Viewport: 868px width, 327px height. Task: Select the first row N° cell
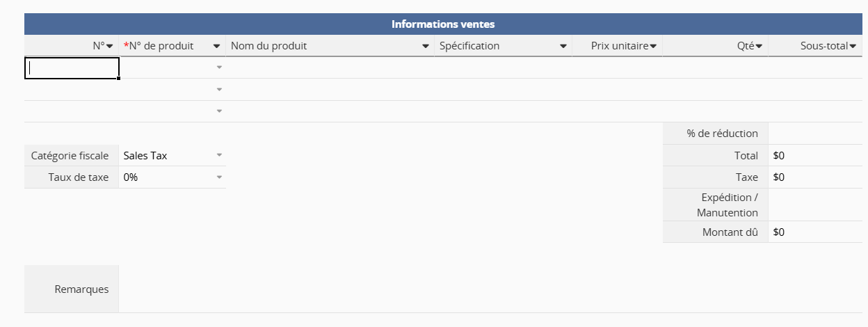tap(72, 67)
